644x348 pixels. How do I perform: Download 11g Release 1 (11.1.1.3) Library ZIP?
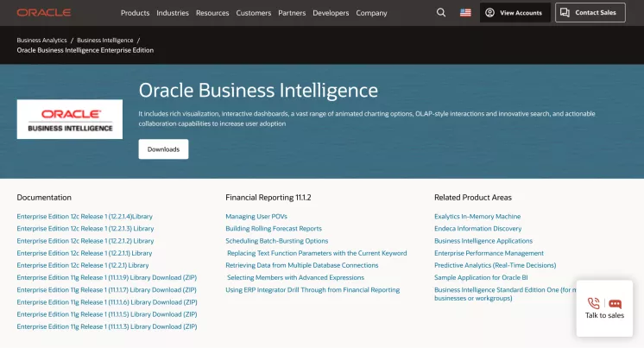tap(107, 326)
